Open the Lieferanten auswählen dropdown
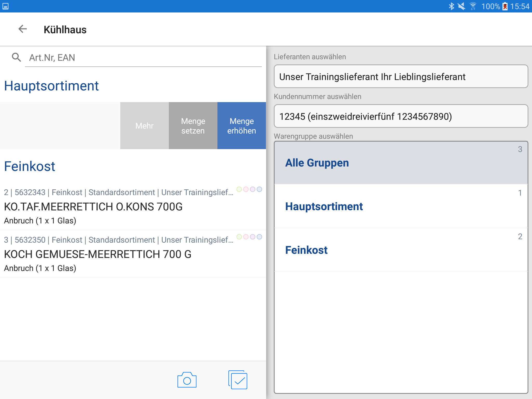Viewport: 532px width, 399px height. 401,77
